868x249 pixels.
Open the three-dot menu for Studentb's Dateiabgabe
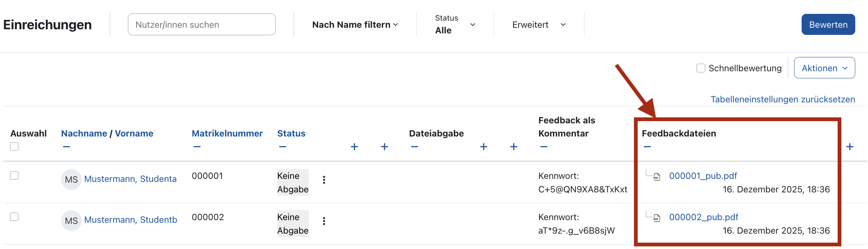(x=324, y=221)
